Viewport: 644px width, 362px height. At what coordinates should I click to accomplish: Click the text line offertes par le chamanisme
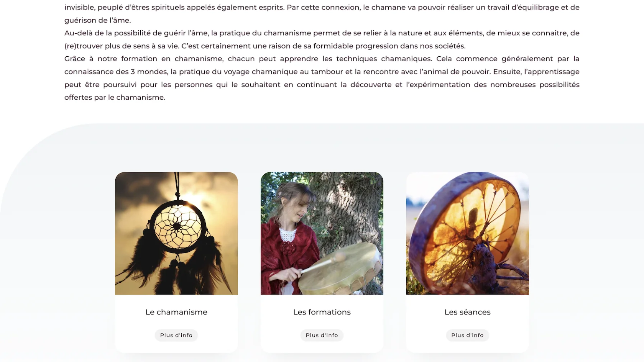tap(115, 97)
